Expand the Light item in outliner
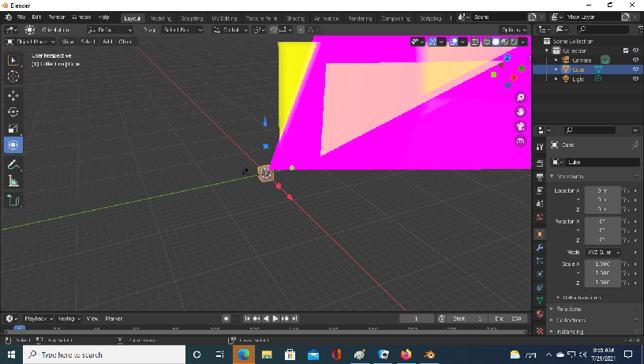This screenshot has width=644, height=364. click(556, 79)
